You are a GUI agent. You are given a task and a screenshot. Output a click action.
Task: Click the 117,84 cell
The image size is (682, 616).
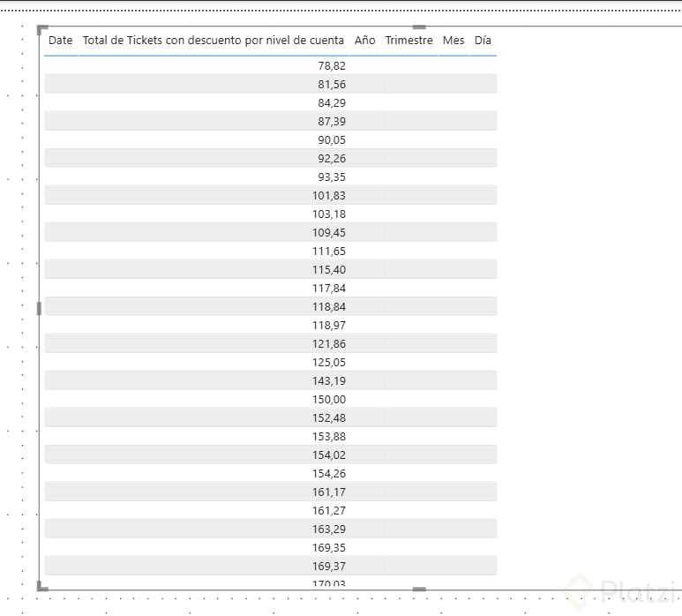point(329,289)
